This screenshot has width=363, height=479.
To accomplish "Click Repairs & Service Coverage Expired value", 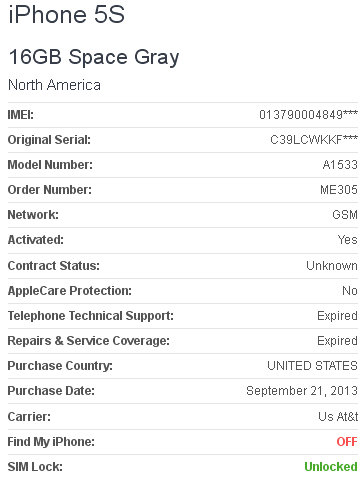I will [x=337, y=341].
